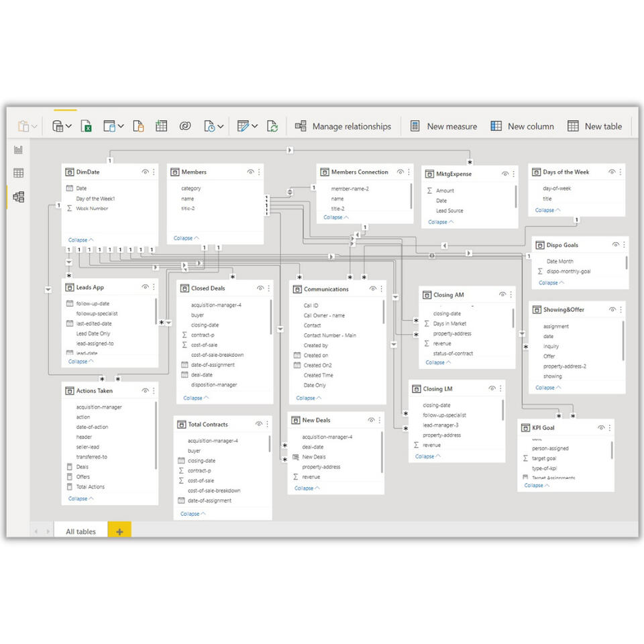Image resolution: width=644 pixels, height=644 pixels.
Task: Hide the DimDate table using its eye icon
Action: [146, 172]
